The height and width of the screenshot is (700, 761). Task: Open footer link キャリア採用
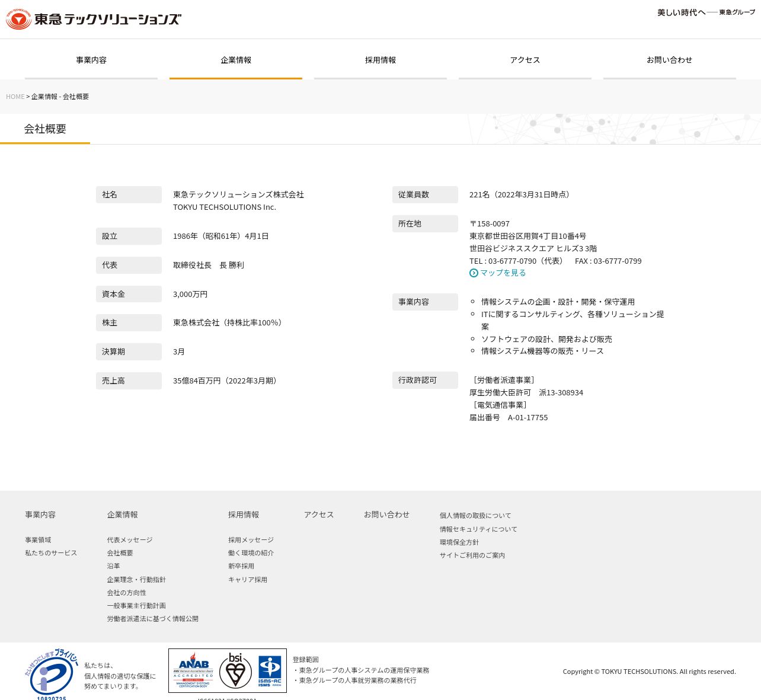(x=248, y=580)
